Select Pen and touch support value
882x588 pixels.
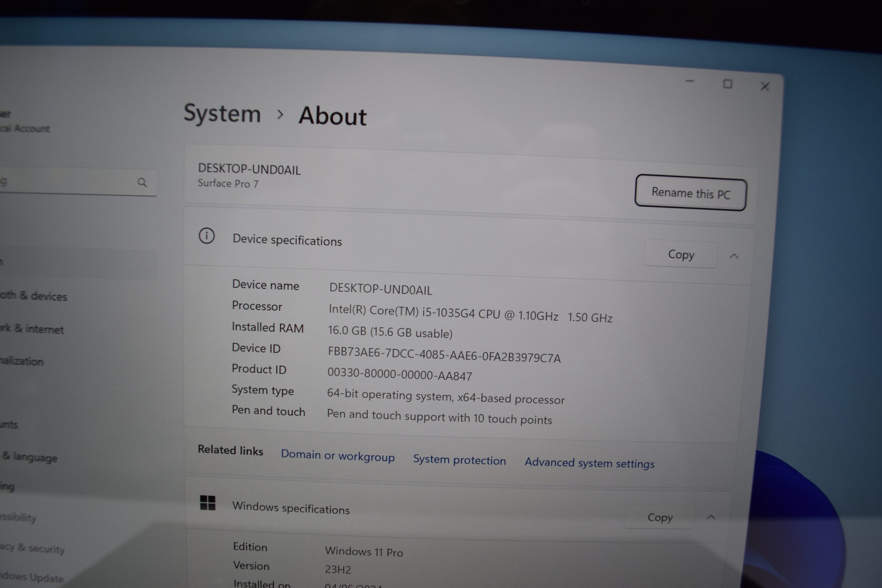(x=439, y=416)
